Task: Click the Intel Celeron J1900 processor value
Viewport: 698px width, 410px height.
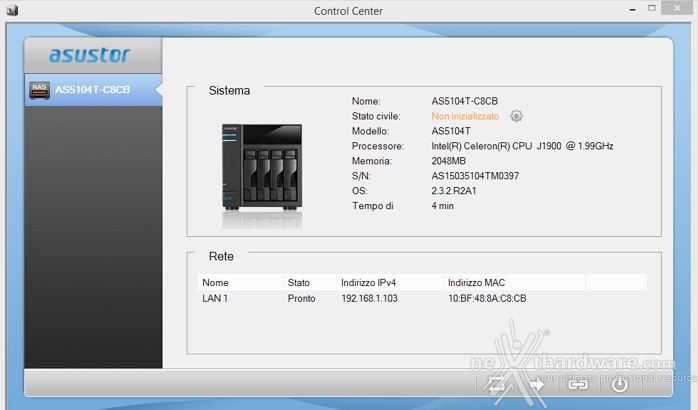Action: pos(522,146)
